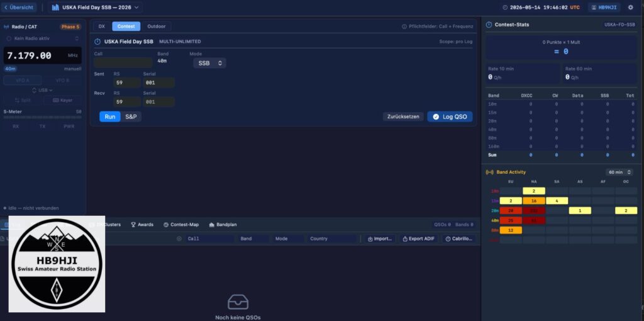Click the empty inbox icon above Noch keine QSOs
The height and width of the screenshot is (321, 644).
[x=238, y=302]
